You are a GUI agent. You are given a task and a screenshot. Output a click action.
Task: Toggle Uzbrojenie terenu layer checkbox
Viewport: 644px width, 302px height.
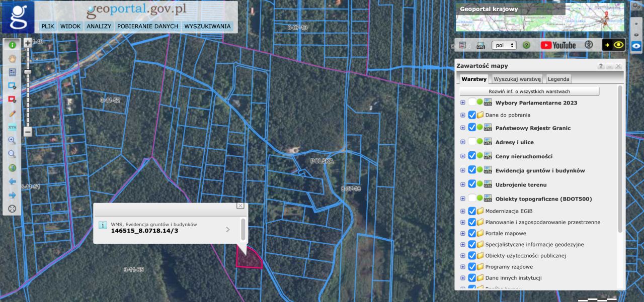pos(472,184)
